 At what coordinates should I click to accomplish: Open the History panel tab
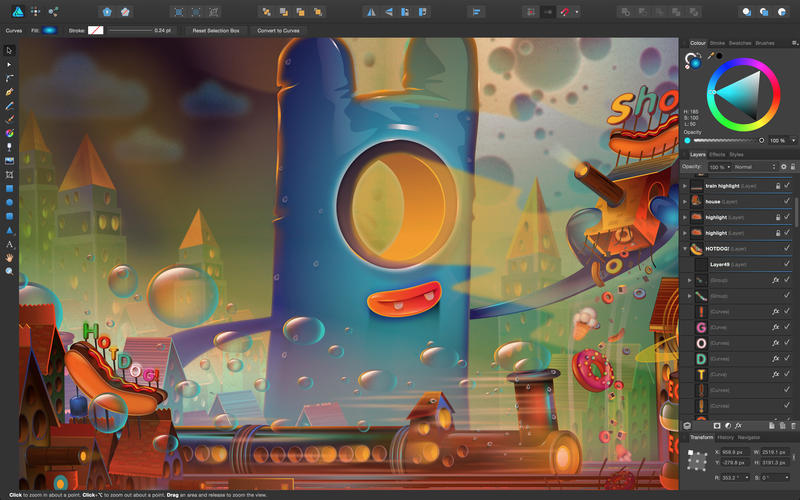725,438
